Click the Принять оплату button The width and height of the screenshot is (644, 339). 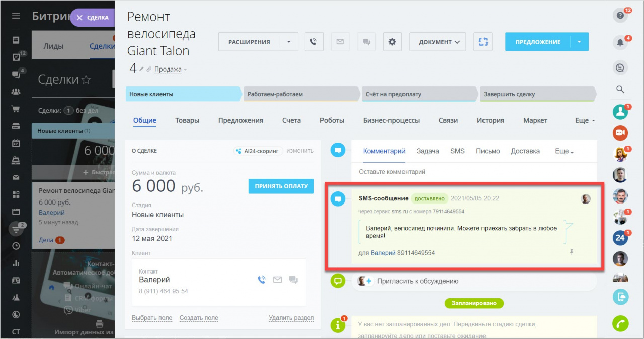pyautogui.click(x=281, y=186)
